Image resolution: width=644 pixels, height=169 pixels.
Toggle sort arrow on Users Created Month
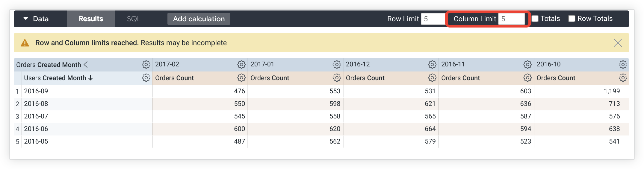click(x=90, y=78)
